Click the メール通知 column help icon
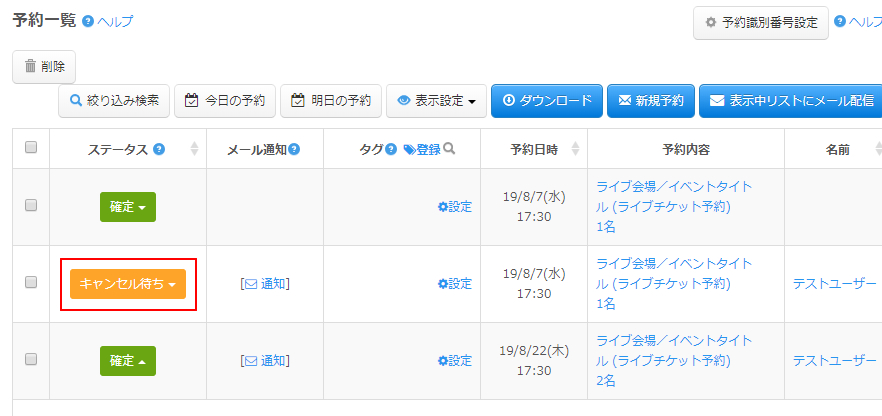Viewport: 882px width, 416px height. [x=294, y=149]
